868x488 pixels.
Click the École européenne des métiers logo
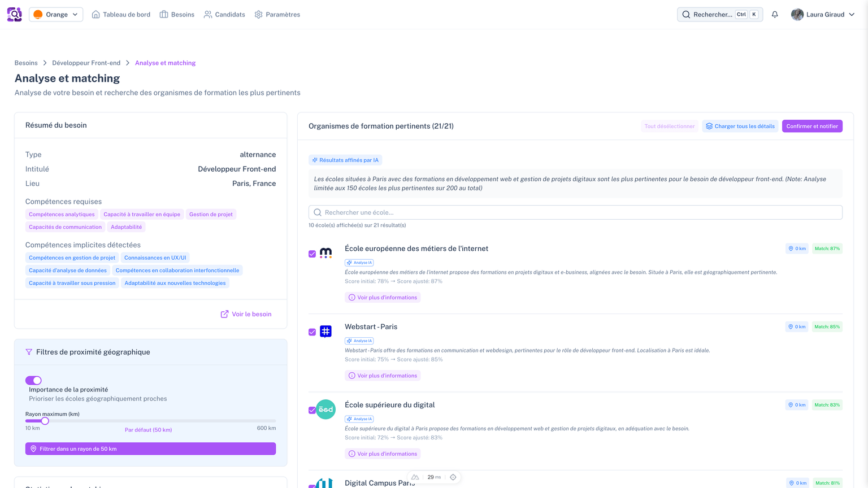(x=325, y=254)
